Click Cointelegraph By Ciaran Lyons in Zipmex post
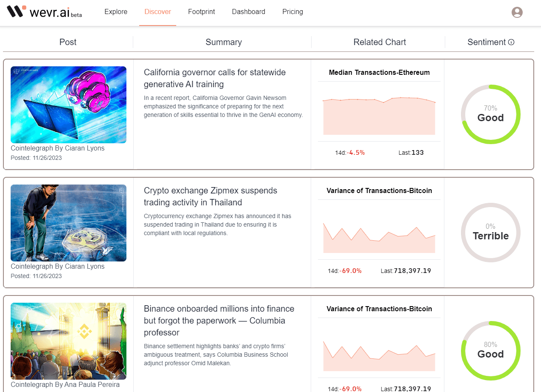 click(x=57, y=267)
